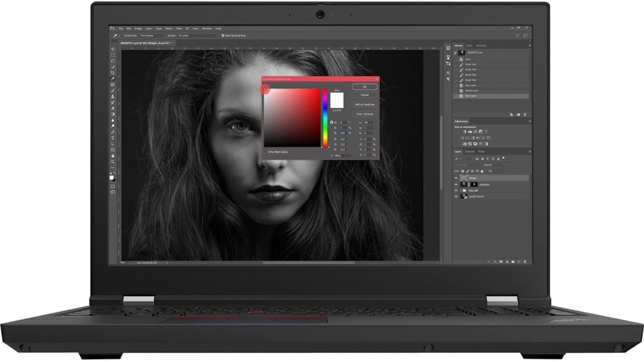Click the Add to Swatches button
Screen dimensions: 644x362
point(365,105)
